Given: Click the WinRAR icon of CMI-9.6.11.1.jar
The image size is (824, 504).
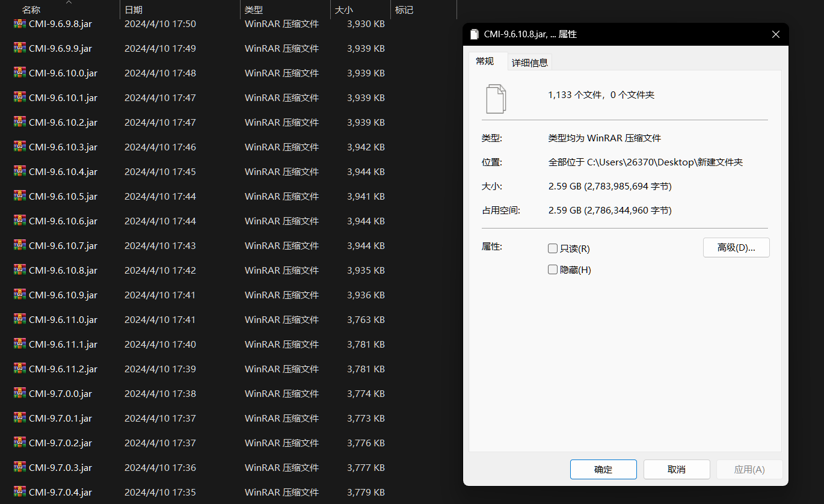Looking at the screenshot, I should coord(20,343).
